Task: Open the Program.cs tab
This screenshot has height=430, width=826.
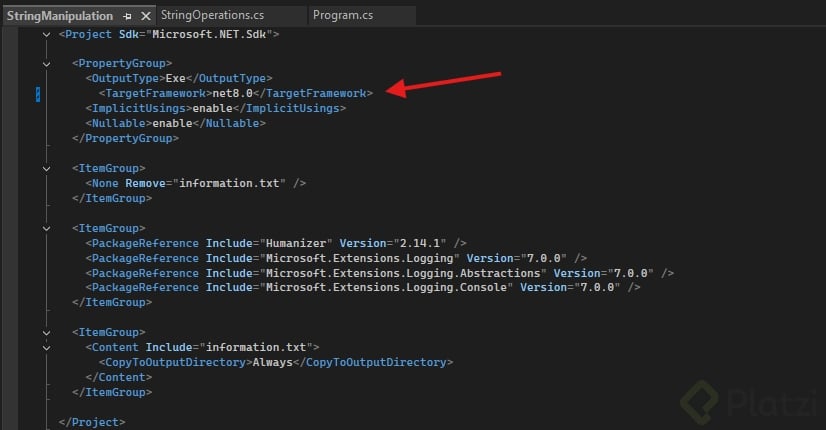Action: coord(342,16)
